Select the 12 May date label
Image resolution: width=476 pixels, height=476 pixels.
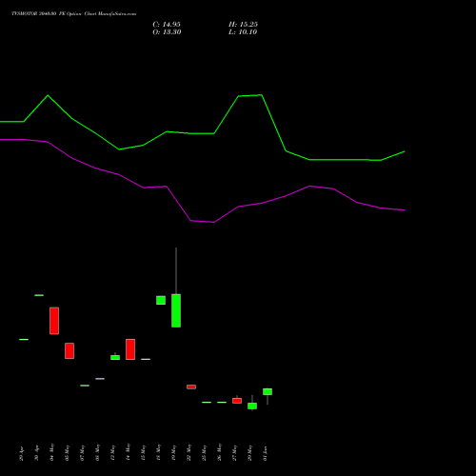(113, 452)
